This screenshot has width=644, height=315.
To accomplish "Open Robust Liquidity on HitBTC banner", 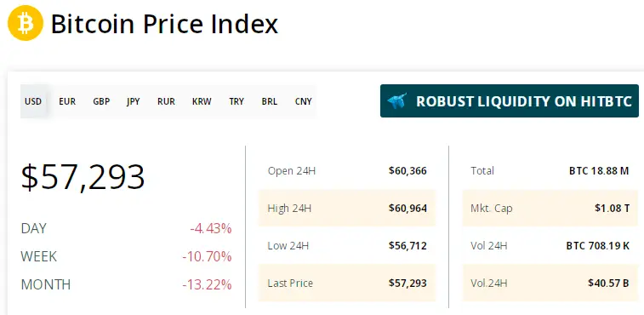I will click(x=510, y=100).
